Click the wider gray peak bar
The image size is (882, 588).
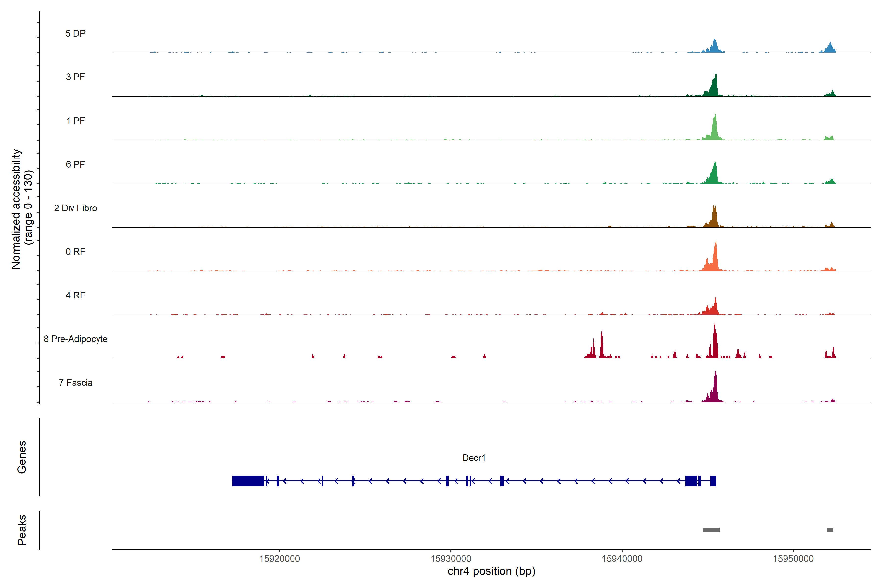coord(711,530)
